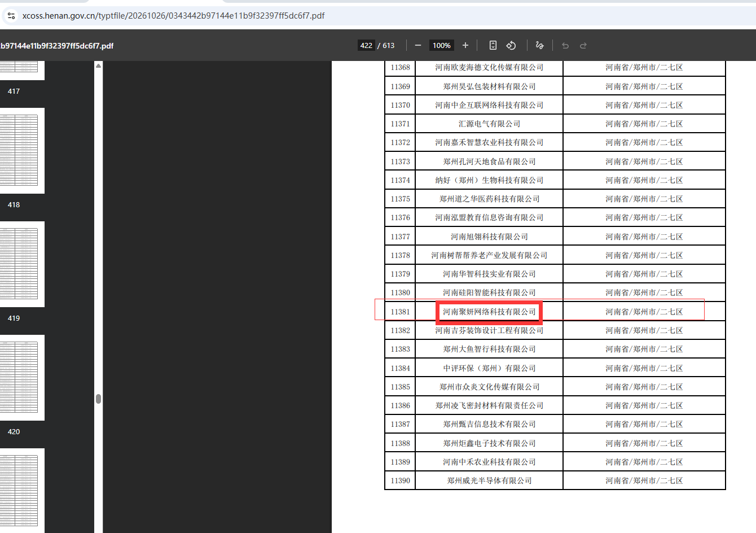Zoom in the PDF with plus button
This screenshot has width=756, height=533.
pyautogui.click(x=465, y=46)
